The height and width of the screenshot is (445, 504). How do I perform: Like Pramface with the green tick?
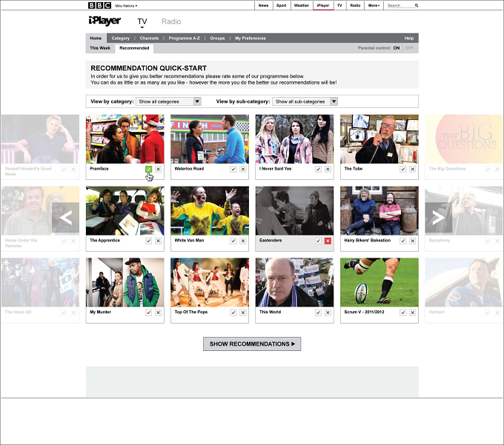[148, 169]
